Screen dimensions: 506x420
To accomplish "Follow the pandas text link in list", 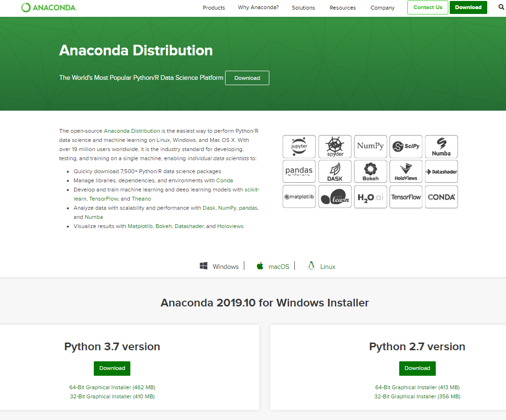I will (248, 208).
